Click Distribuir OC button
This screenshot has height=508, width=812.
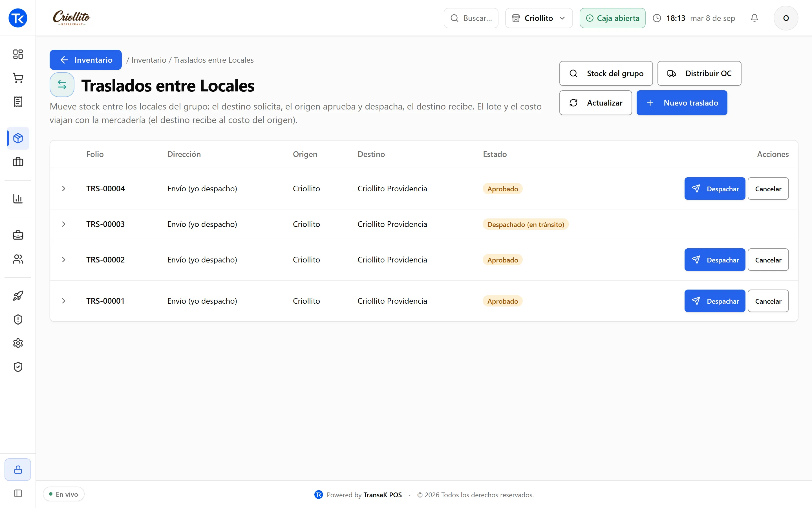click(699, 73)
